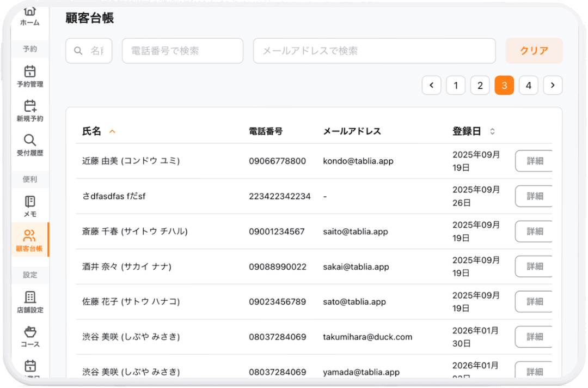This screenshot has height=388, width=588.
Task: Go to next page chevron
Action: point(553,86)
